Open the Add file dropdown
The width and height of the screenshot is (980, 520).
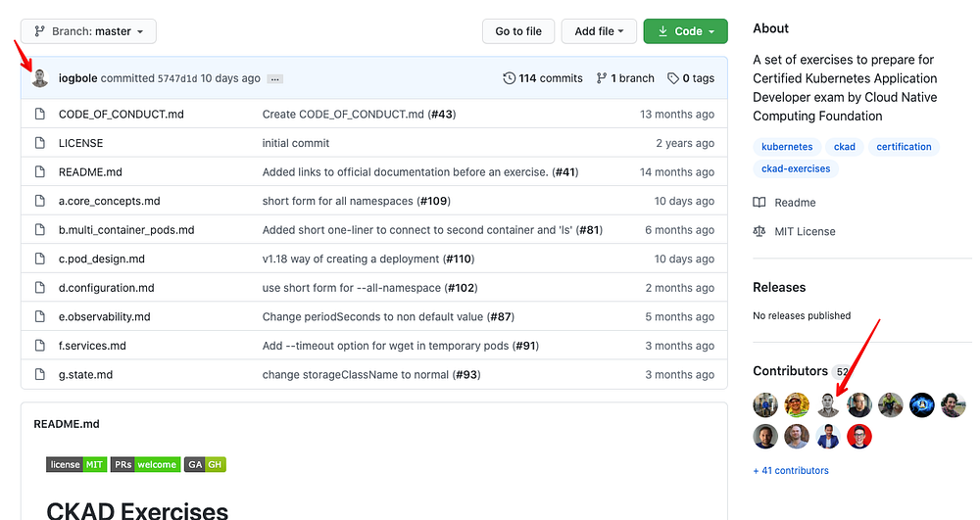point(599,31)
